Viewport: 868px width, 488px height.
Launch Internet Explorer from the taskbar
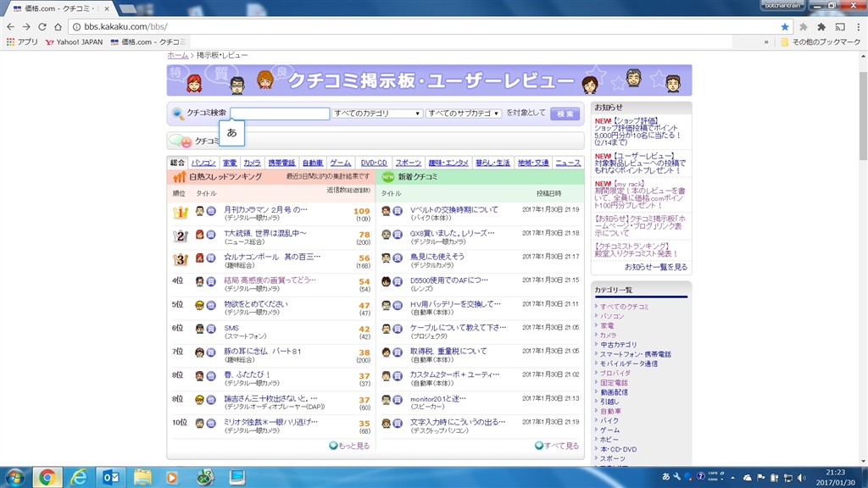pyautogui.click(x=76, y=477)
